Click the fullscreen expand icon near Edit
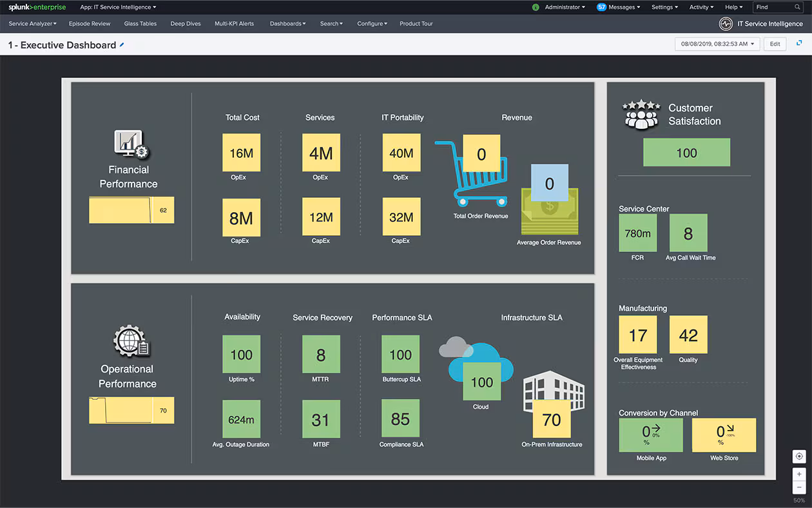 pyautogui.click(x=799, y=43)
